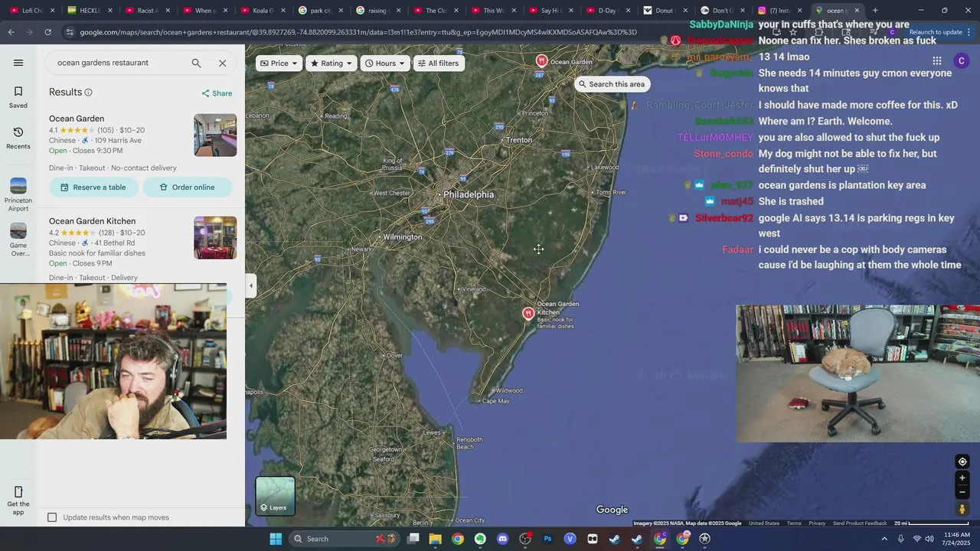
Task: Toggle Update results when map moves
Action: [x=52, y=517]
